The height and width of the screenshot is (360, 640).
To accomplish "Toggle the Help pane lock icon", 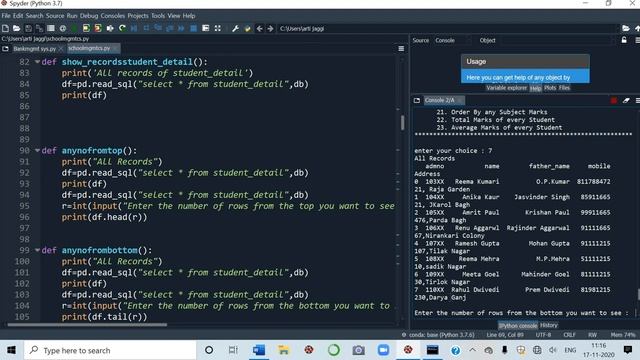I will click(x=624, y=40).
